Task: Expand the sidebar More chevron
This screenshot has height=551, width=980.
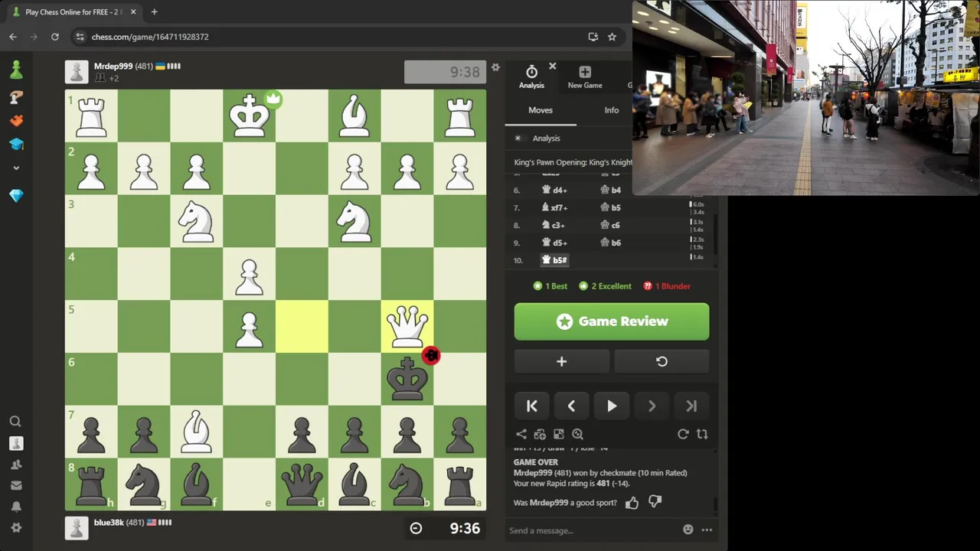Action: tap(16, 168)
